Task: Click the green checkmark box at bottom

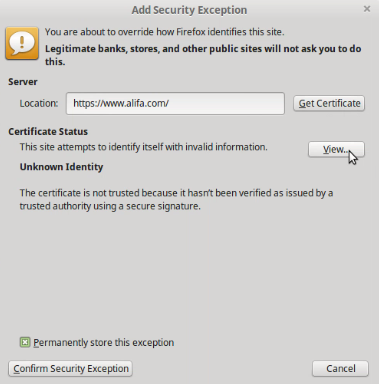Action: click(25, 342)
